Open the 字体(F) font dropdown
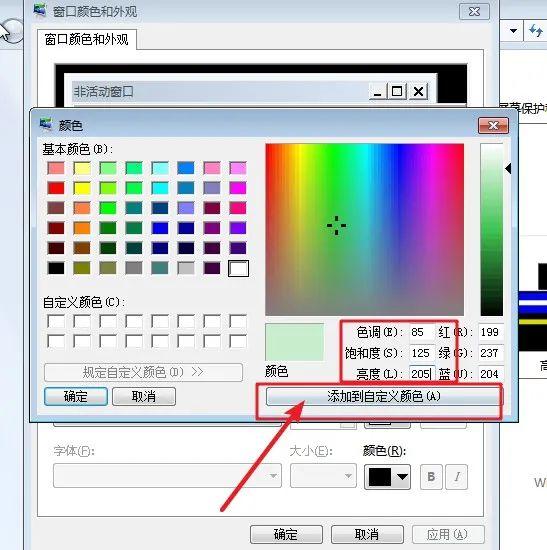The image size is (547, 550). pyautogui.click(x=167, y=476)
